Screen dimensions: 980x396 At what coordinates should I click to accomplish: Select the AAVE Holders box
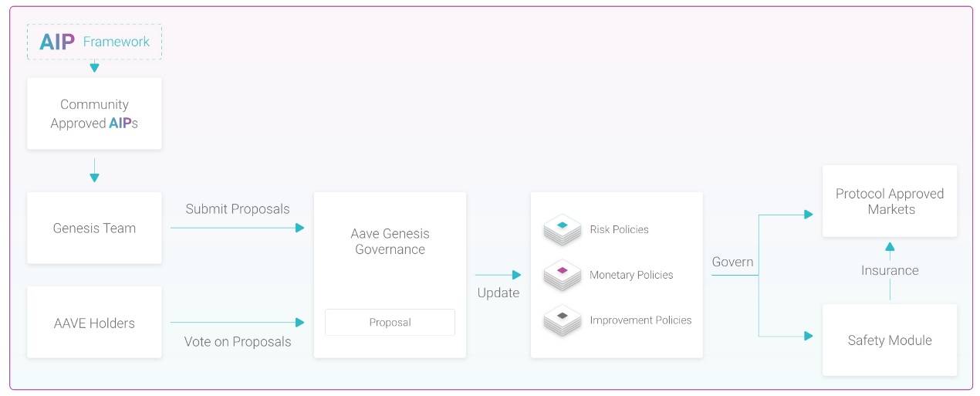[94, 323]
